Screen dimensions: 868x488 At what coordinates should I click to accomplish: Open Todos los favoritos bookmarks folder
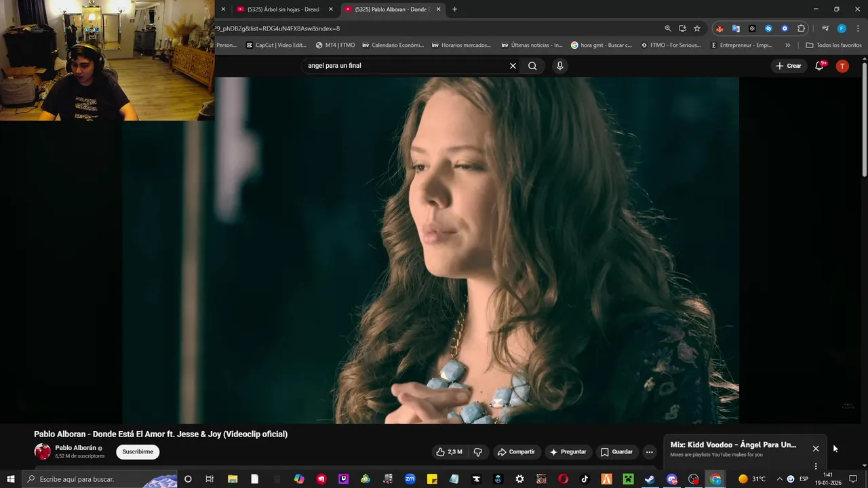point(833,45)
